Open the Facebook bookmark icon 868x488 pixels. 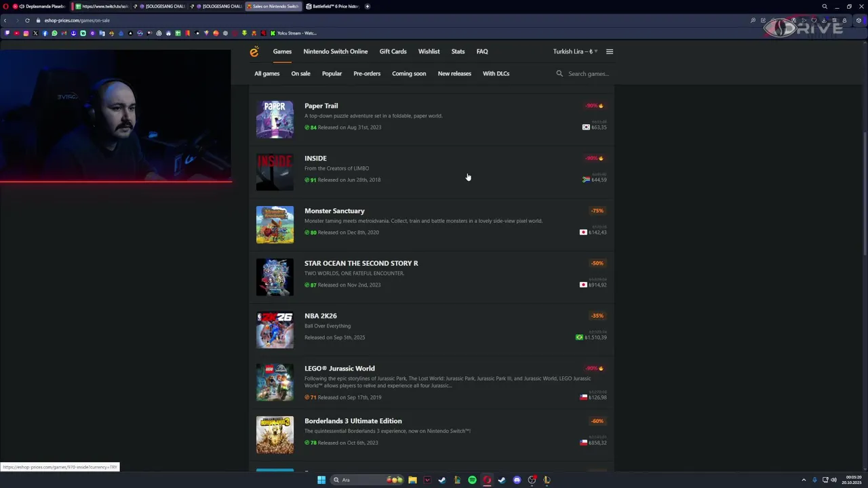point(45,33)
